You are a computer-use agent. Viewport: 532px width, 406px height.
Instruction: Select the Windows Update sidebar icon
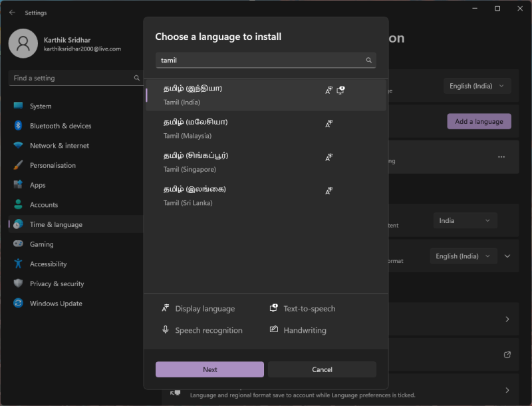[x=20, y=303]
